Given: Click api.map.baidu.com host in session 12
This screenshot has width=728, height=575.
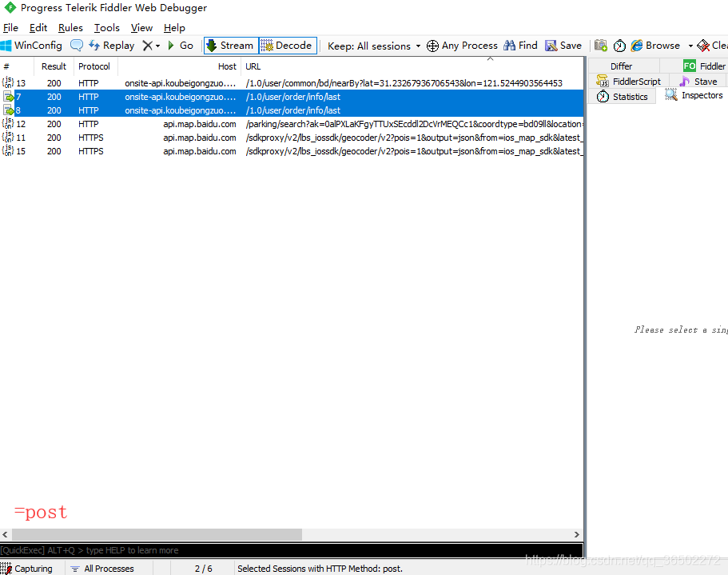Looking at the screenshot, I should click(200, 124).
